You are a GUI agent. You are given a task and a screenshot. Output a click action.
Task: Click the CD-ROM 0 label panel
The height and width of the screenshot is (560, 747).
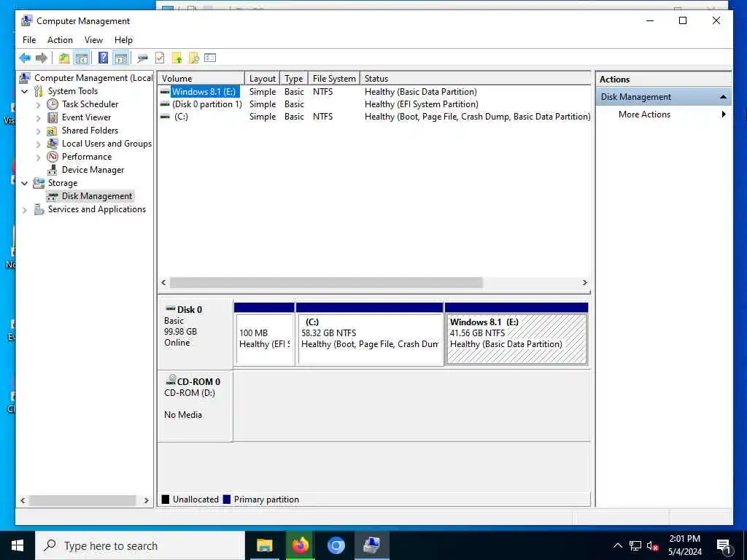coord(196,406)
